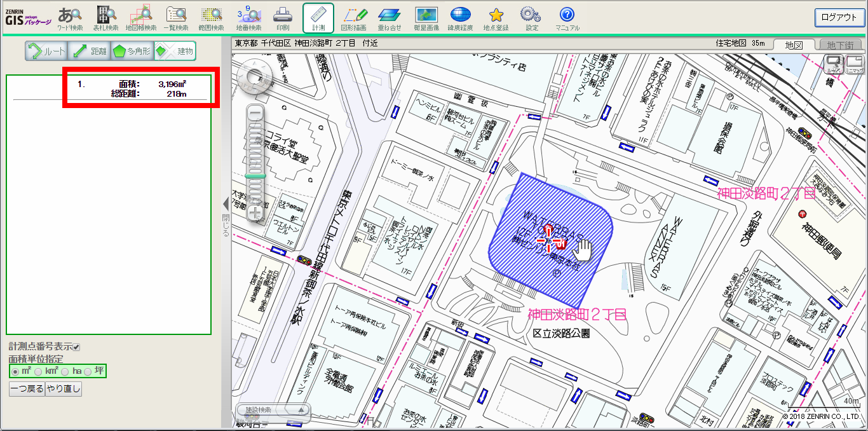Open the 印刷 print tool
868x431 pixels.
(282, 17)
